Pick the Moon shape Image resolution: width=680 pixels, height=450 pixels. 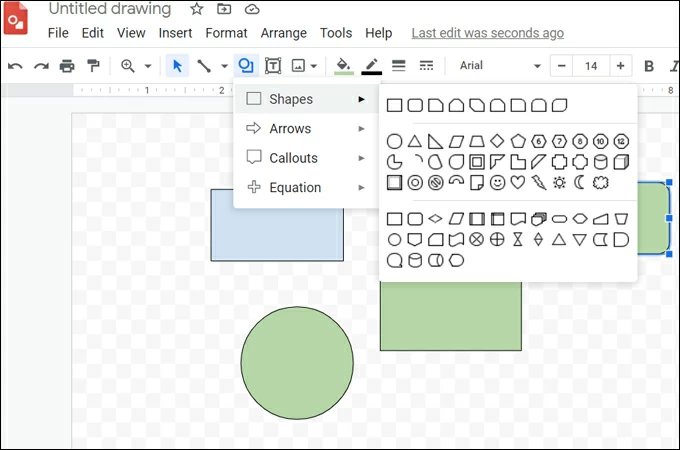pos(579,183)
